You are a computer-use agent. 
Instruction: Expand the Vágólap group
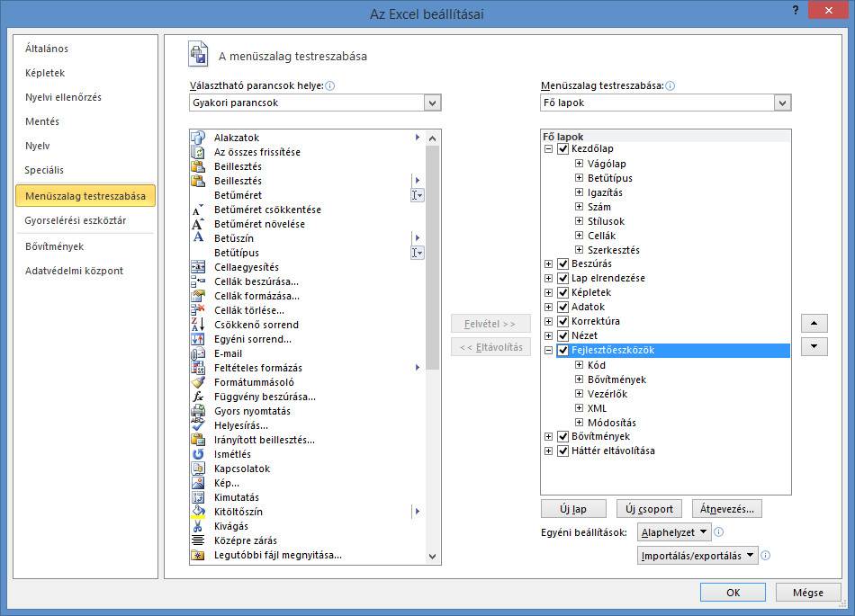[x=579, y=164]
